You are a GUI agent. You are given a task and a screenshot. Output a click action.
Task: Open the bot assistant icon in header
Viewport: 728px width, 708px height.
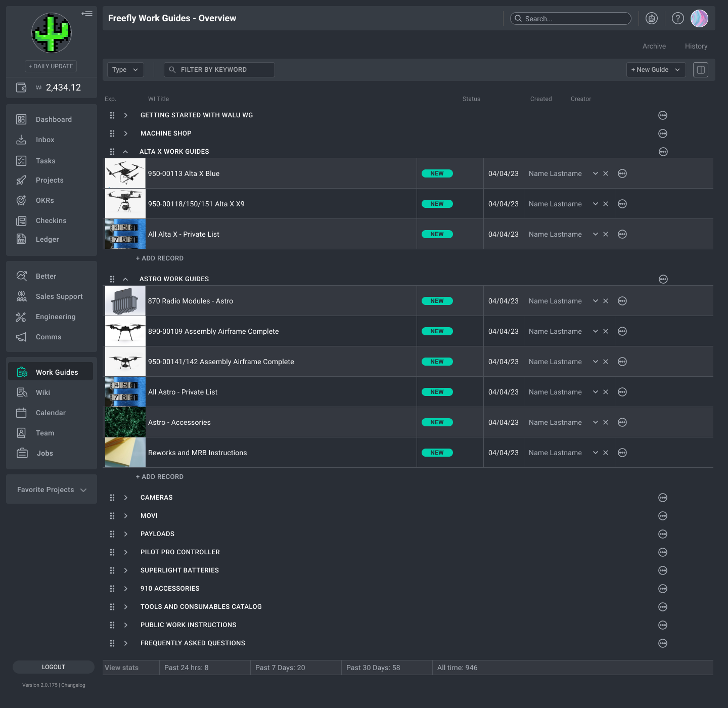[652, 18]
